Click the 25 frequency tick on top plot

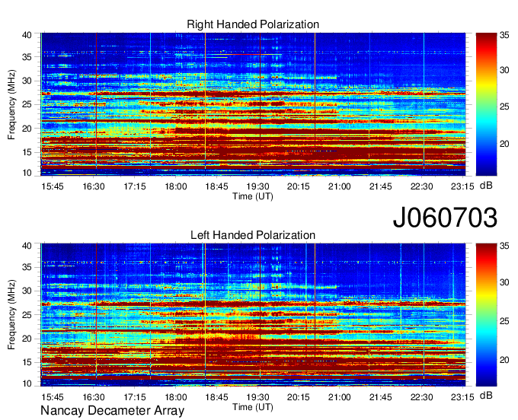pyautogui.click(x=27, y=105)
